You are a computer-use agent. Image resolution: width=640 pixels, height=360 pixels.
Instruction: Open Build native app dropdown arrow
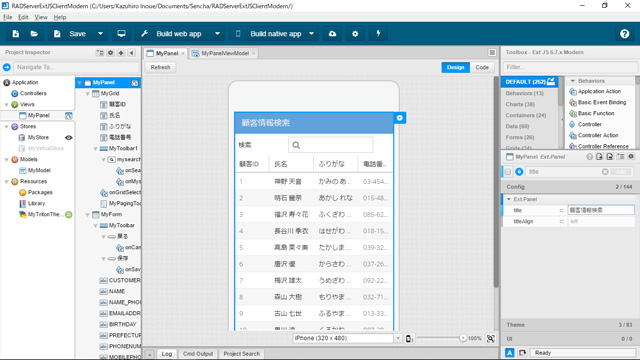coord(311,34)
